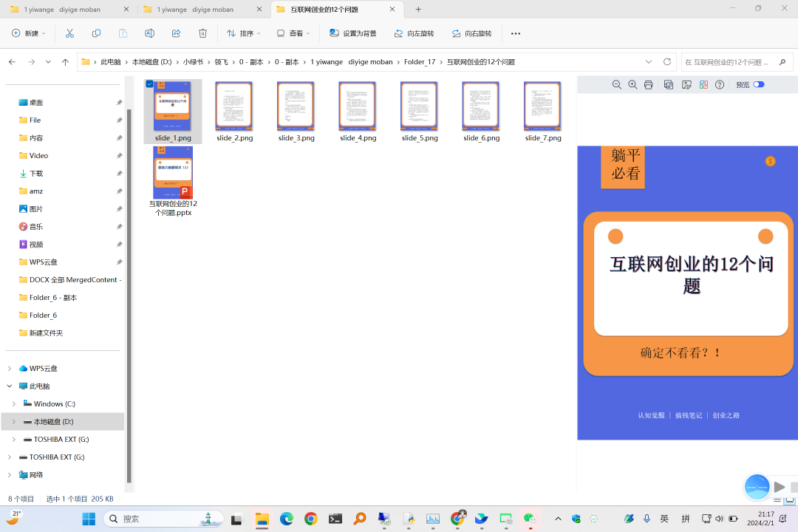
Task: Open the terminal icon on the taskbar
Action: [335, 519]
